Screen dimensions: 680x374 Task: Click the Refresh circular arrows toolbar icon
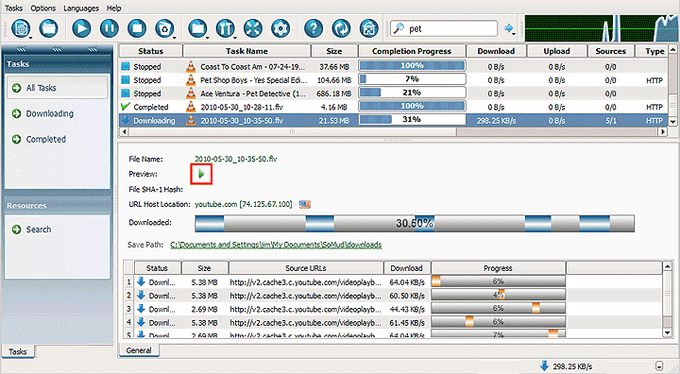click(341, 29)
